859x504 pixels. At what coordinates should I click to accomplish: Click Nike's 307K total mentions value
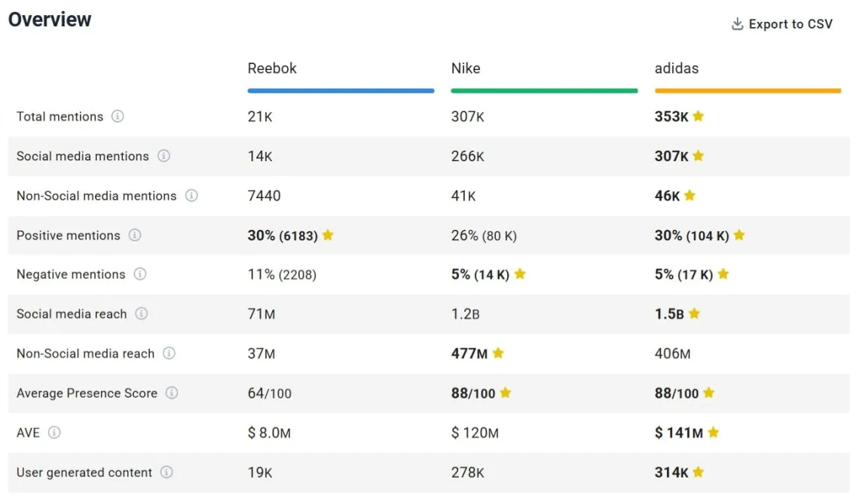467,117
